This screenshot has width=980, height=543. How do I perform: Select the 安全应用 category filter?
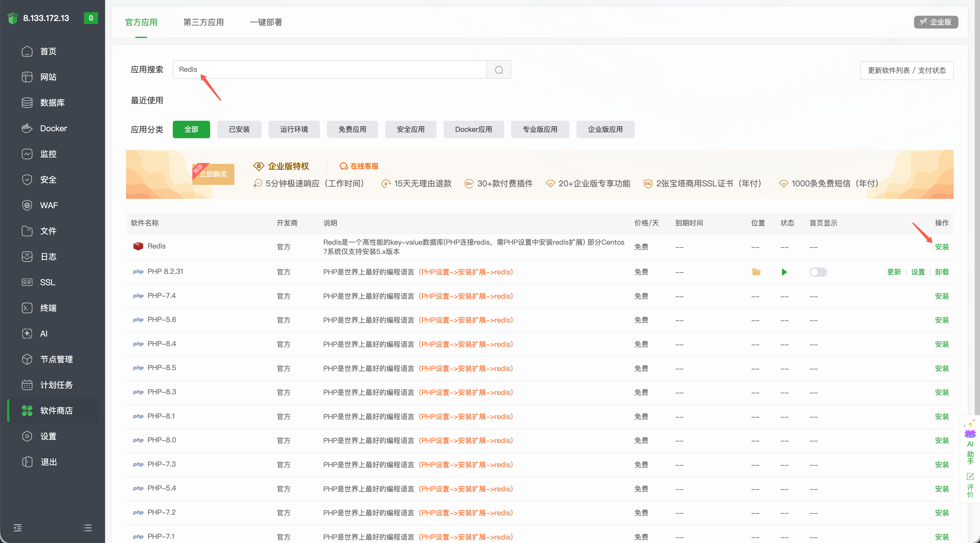click(411, 129)
